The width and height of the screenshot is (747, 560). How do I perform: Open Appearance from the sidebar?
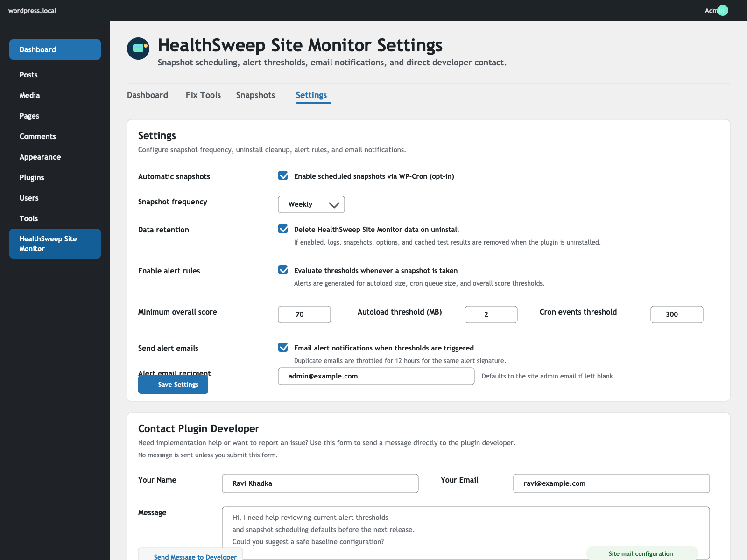[40, 157]
